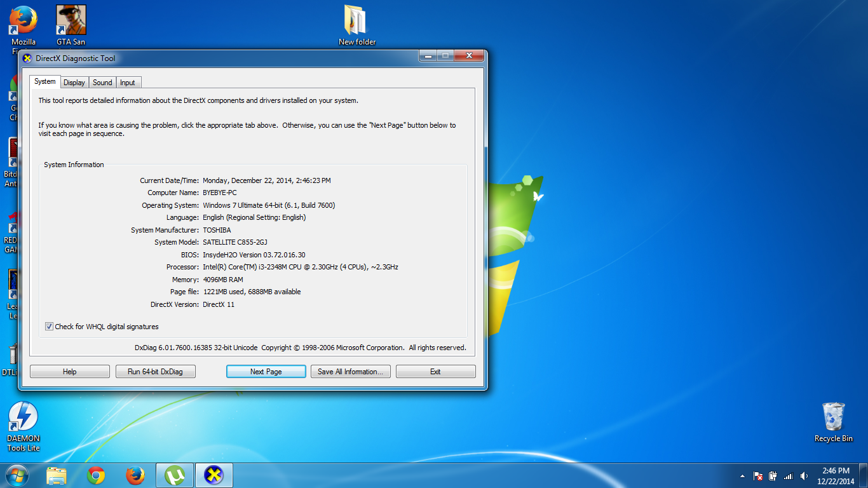Launch DAEMON Tools Lite desktop shortcut
Screen dimensions: 868x488
coord(23,426)
